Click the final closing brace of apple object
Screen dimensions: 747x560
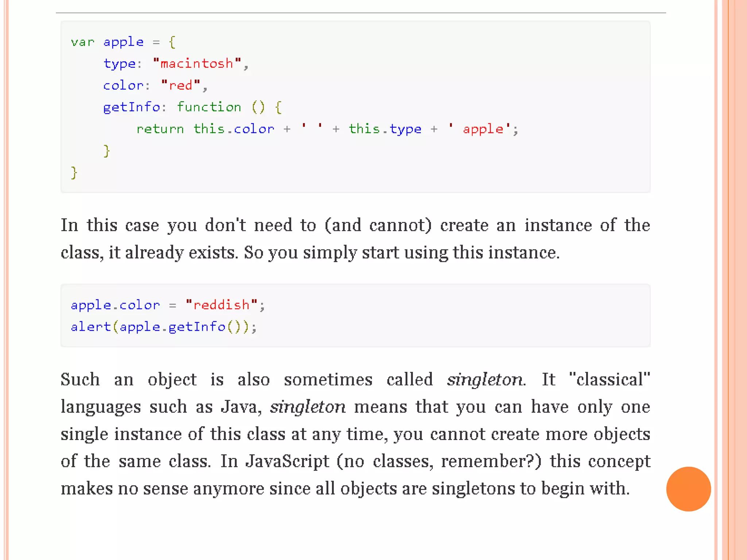pos(74,172)
